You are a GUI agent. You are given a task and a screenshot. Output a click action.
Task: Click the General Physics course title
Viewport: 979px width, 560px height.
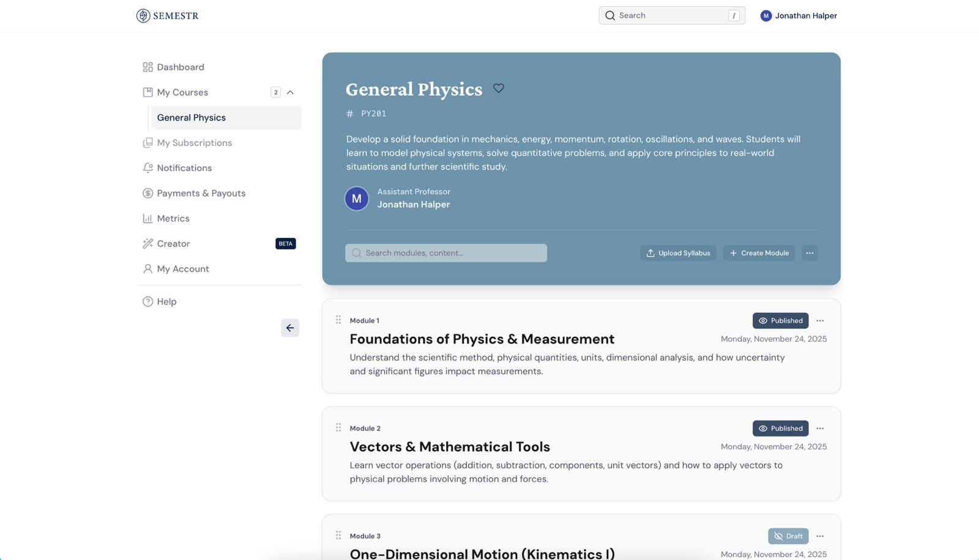(414, 89)
